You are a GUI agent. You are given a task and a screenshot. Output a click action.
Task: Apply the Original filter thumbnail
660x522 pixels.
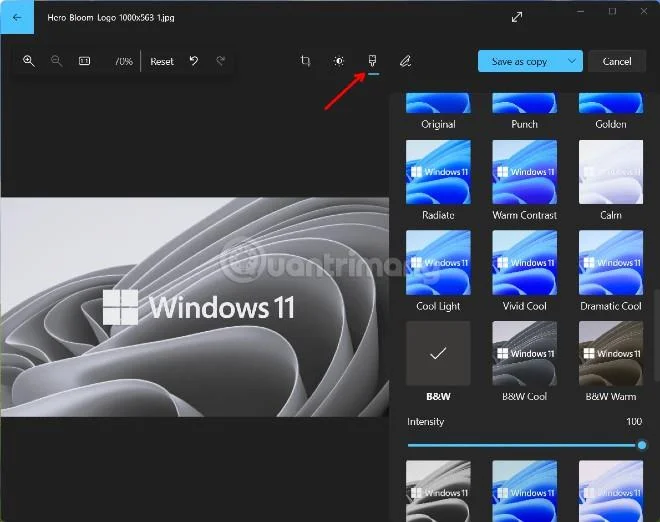coord(438,103)
